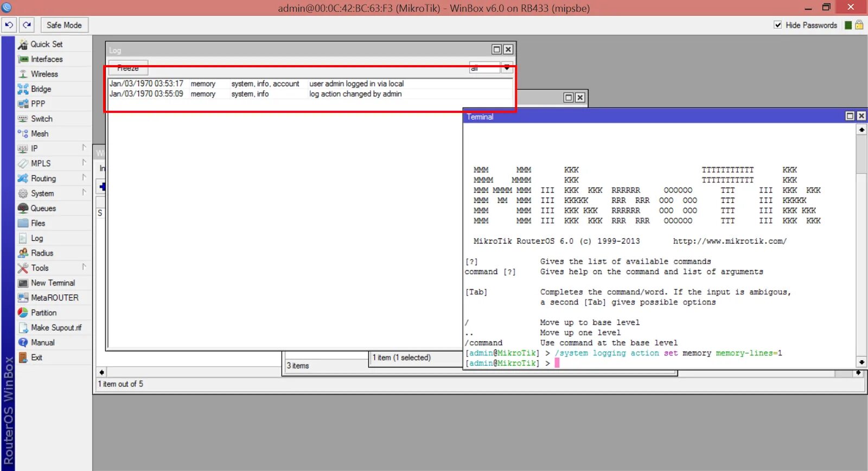
Task: Click the Jan/03/1970 03:55:09 timestamp
Action: (146, 94)
